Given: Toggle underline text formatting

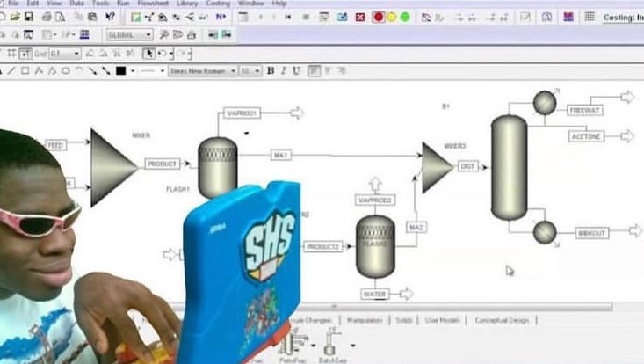Looking at the screenshot, I should coord(296,70).
